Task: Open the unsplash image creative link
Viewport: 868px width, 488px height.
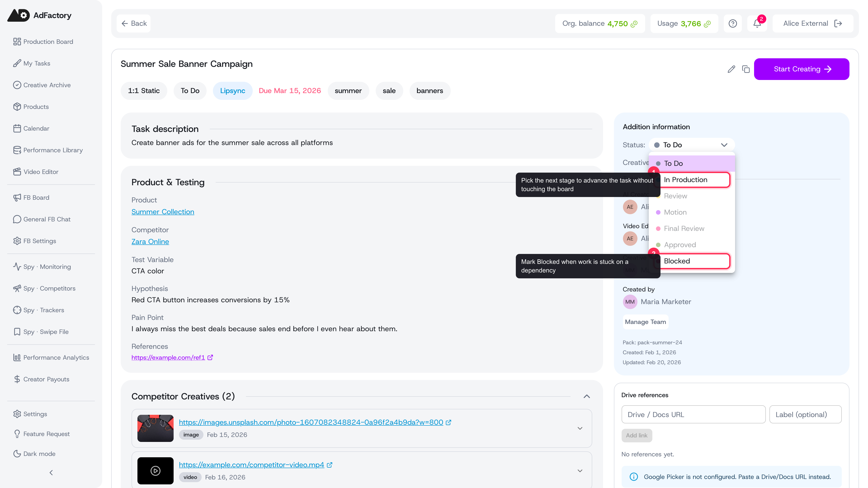Action: click(x=311, y=422)
